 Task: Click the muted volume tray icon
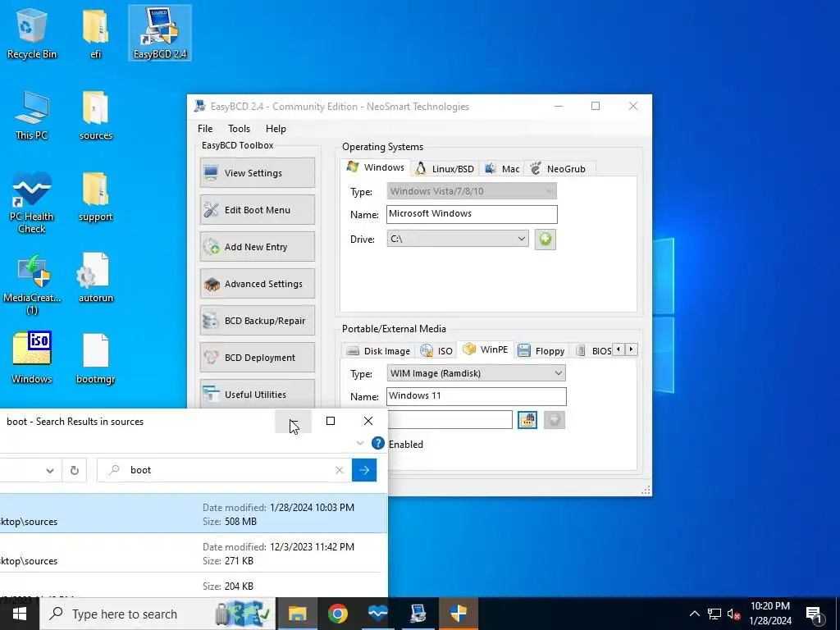[x=733, y=614]
